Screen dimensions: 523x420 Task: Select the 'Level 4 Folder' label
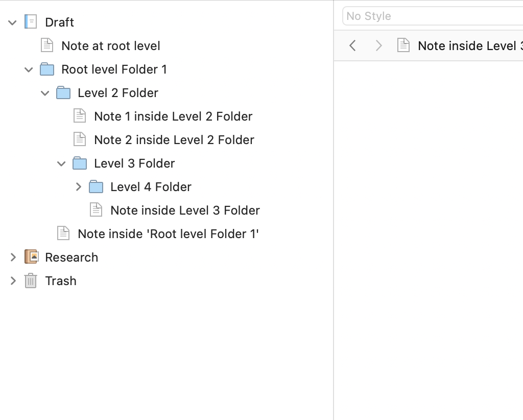click(151, 187)
